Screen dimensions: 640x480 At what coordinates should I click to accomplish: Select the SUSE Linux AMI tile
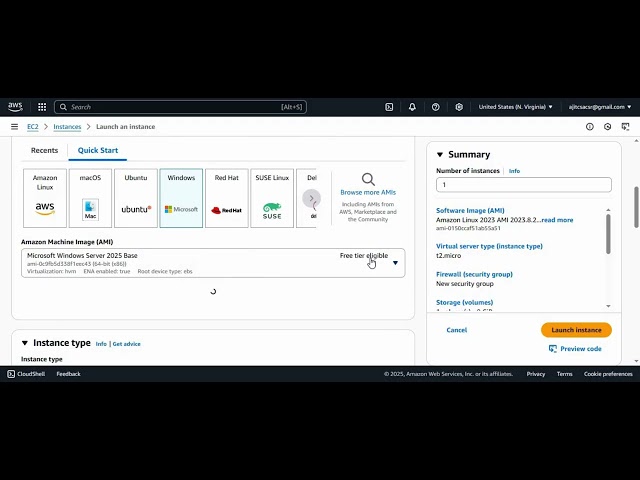click(272, 198)
